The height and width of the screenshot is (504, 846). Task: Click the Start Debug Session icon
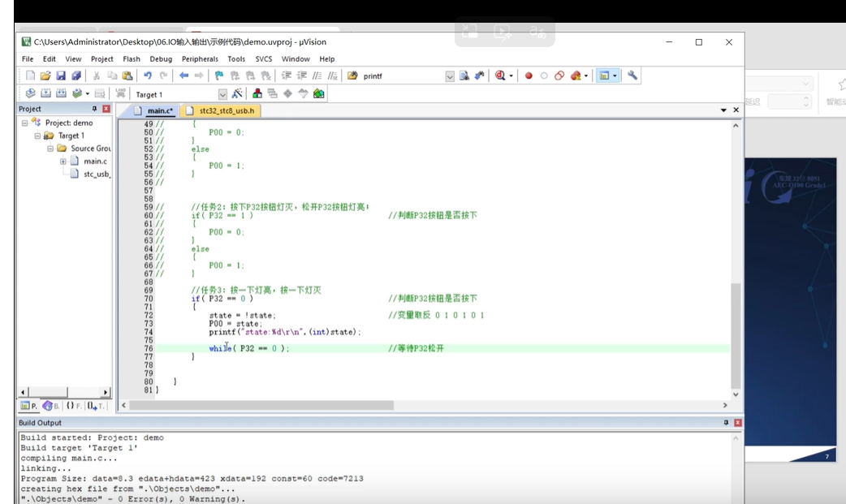(500, 75)
